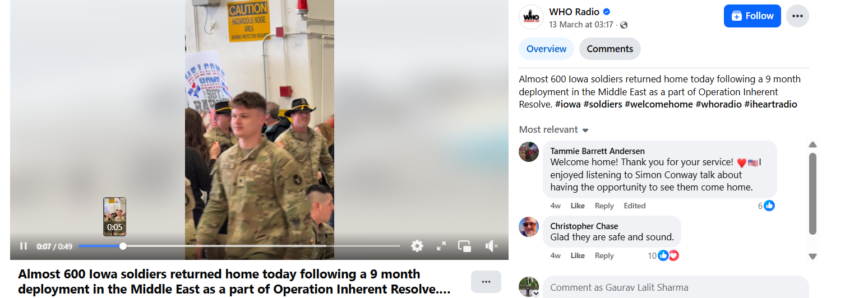Open Tammie Barrett Andersen's profile picture
This screenshot has width=868, height=298.
point(529,152)
